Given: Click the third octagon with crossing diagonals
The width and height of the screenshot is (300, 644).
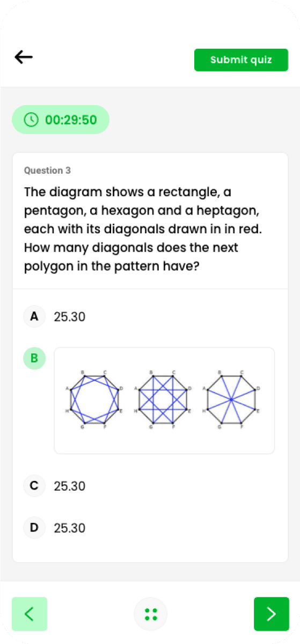Looking at the screenshot, I should 232,399.
